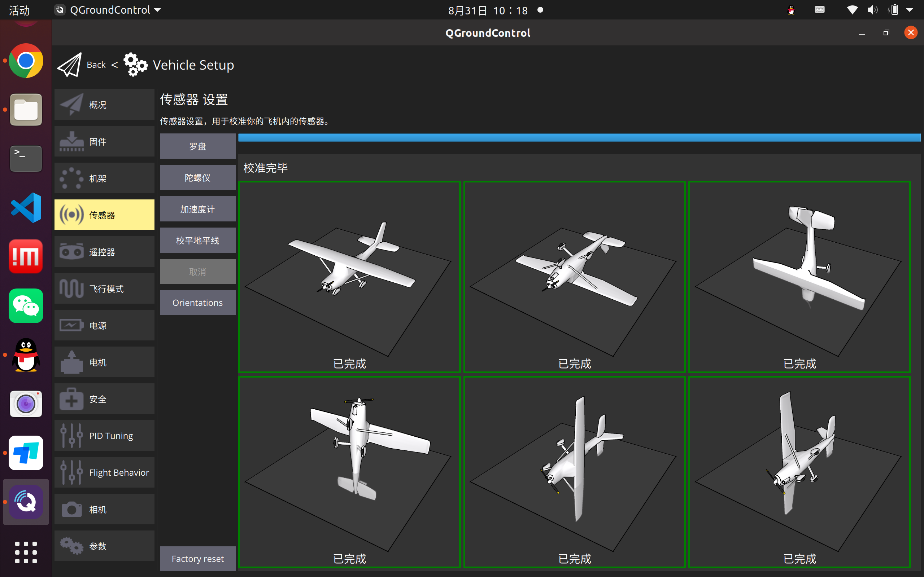Click the Orientations button
Screen dimensions: 924x577
click(197, 303)
